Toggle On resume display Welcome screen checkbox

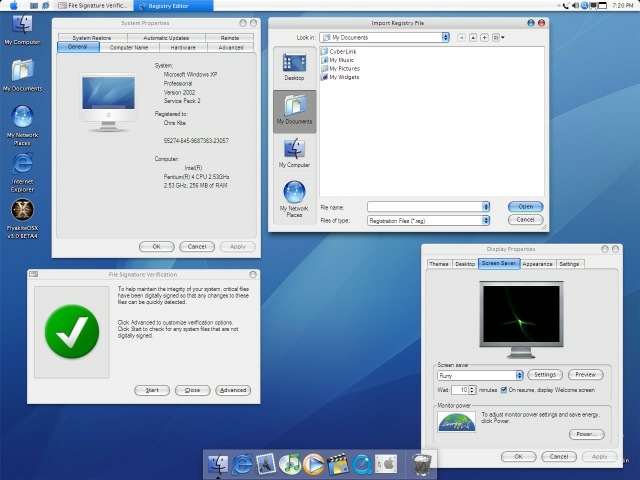504,390
